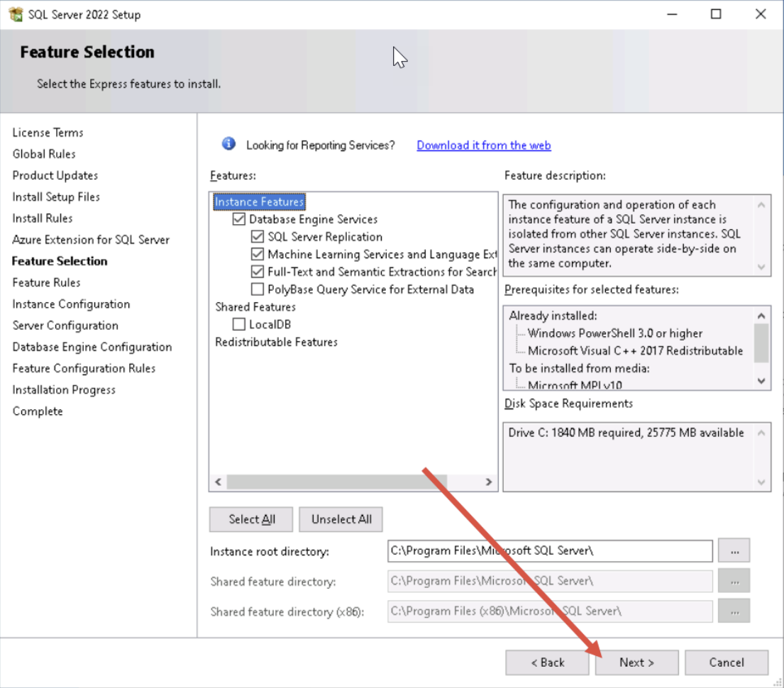Click disk space box scroll up arrow
This screenshot has height=688, width=784.
click(x=761, y=433)
